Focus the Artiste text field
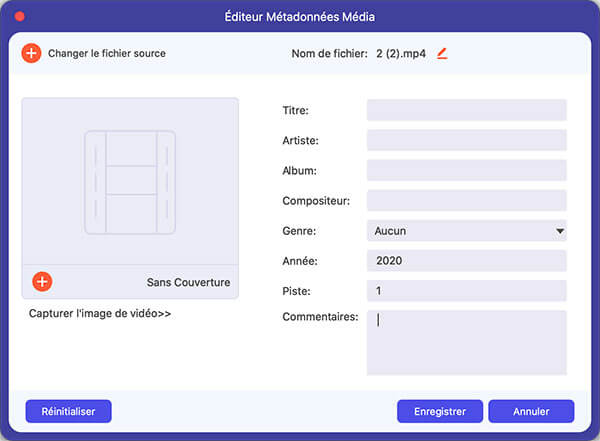Screen dimensions: 600x441 (466, 141)
